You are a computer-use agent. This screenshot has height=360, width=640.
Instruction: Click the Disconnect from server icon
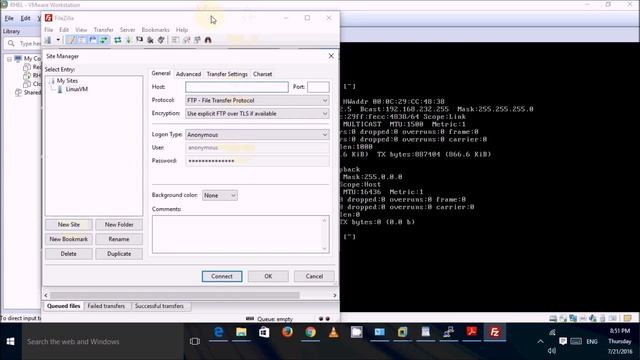[x=150, y=40]
